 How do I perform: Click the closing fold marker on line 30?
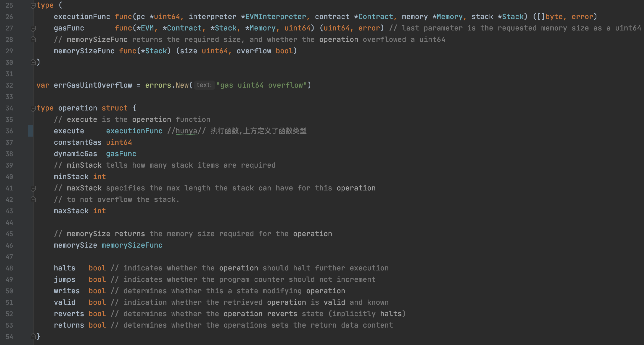(33, 63)
